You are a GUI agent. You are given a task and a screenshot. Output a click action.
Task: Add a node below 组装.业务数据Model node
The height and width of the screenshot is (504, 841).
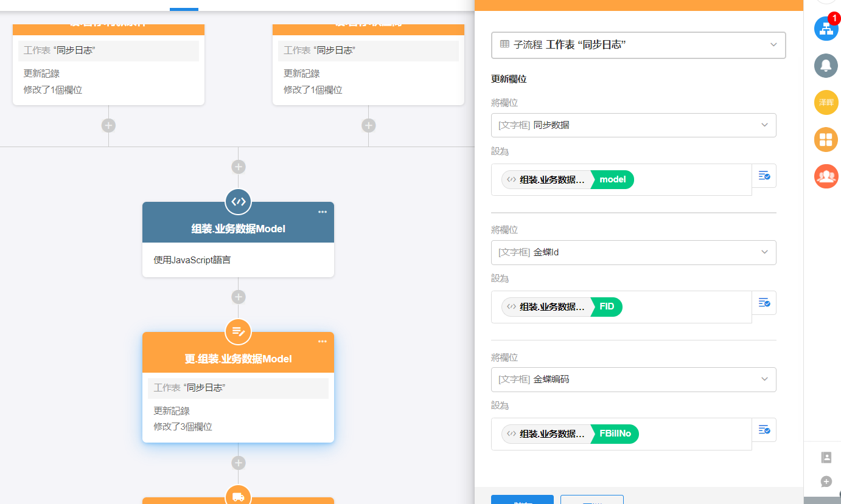[238, 297]
